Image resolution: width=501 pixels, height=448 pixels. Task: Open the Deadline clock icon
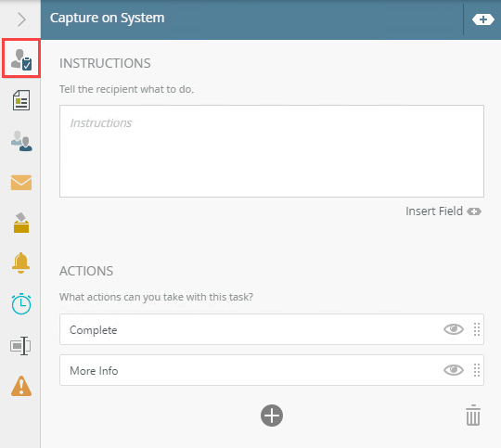21,304
